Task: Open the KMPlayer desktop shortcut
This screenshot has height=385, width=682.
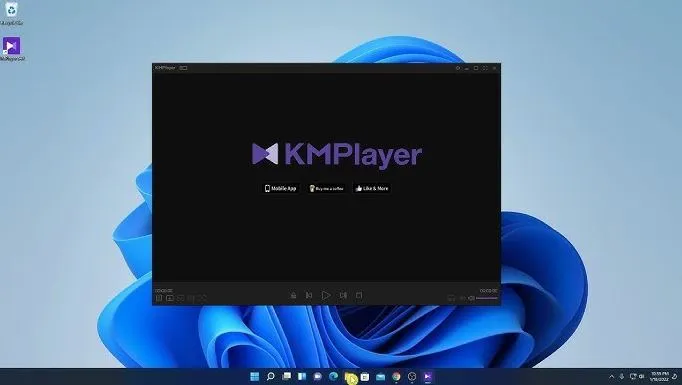Action: [12, 49]
